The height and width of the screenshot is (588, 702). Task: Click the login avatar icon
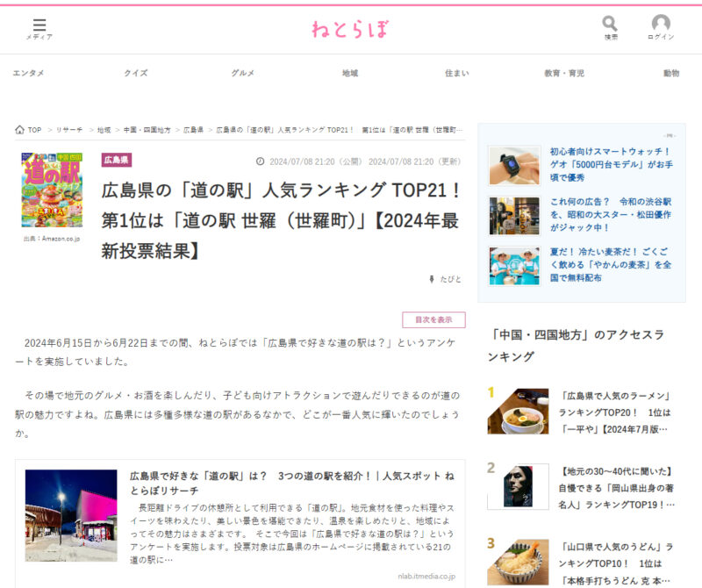(x=661, y=25)
